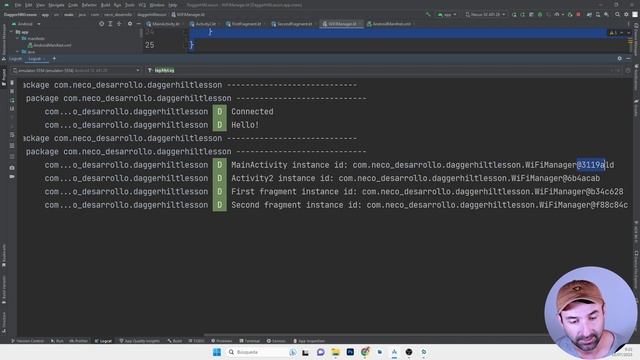Viewport: 640px width, 360px height.
Task: Click the expand all icon in Project panel
Action: pyautogui.click(x=110, y=24)
